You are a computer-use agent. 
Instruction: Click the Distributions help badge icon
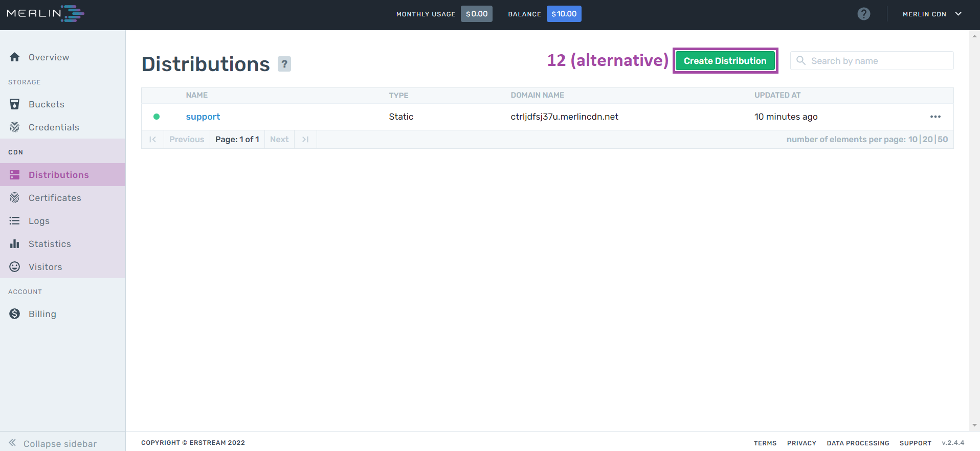click(x=284, y=64)
